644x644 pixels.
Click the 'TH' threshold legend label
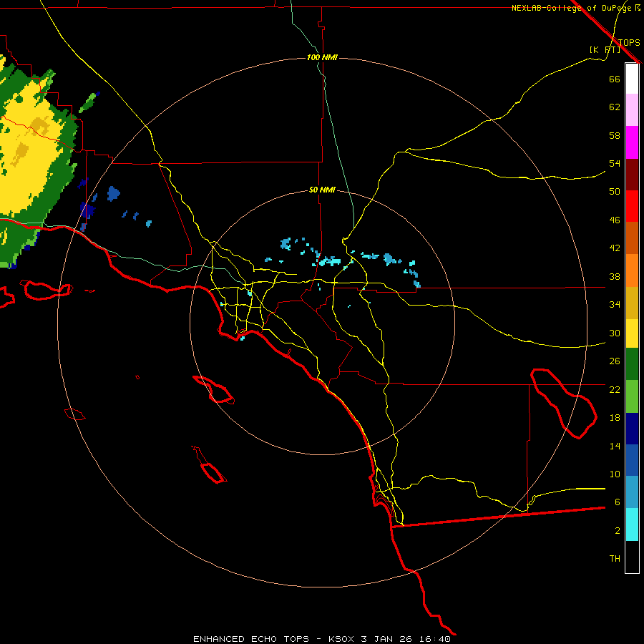pyautogui.click(x=615, y=559)
